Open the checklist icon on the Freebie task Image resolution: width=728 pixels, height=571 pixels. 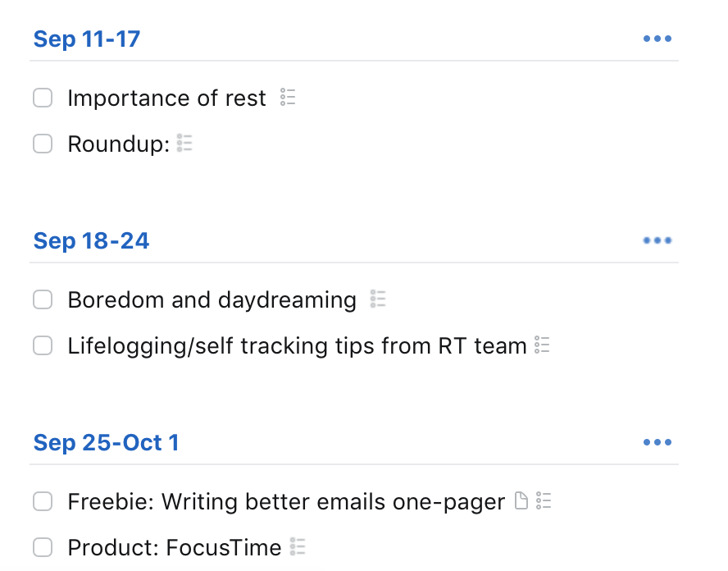[x=543, y=500]
